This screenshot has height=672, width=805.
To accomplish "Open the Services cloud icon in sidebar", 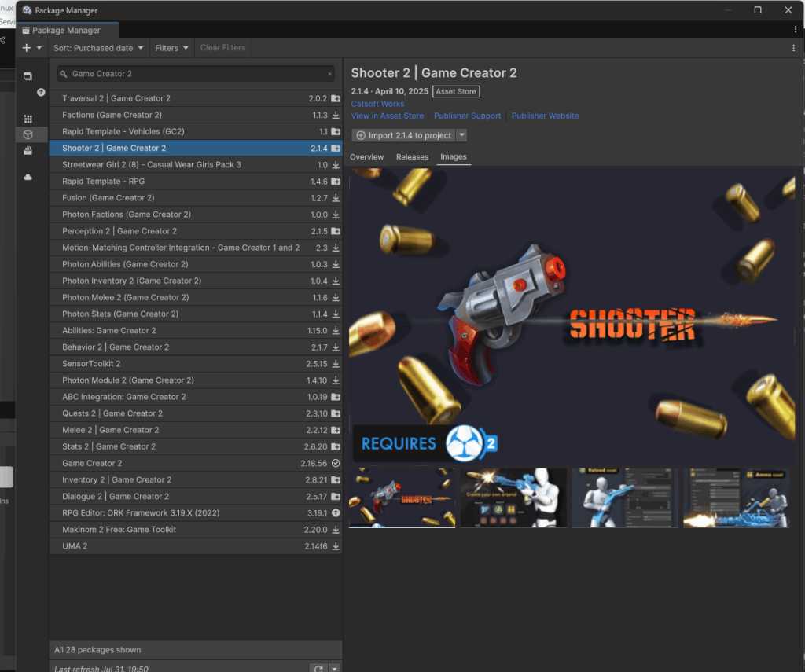I will click(x=28, y=177).
